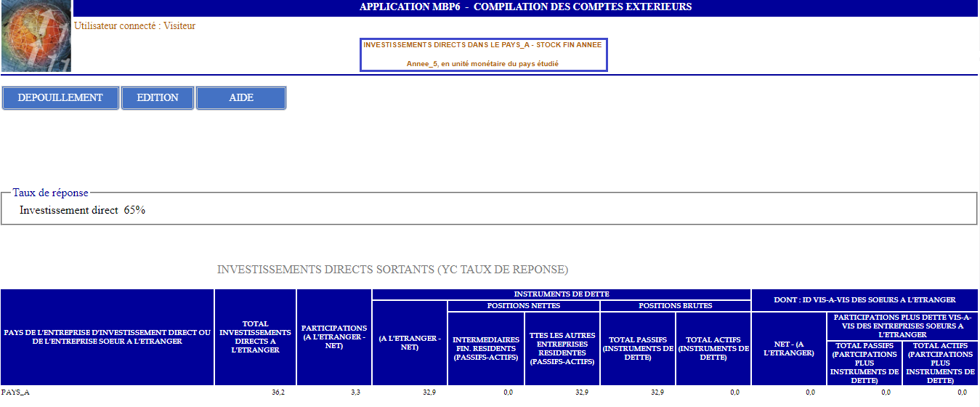Click the 'PARTICIPATIONS (A L'ETRANGER - NET)' header
This screenshot has height=407, width=980.
click(x=334, y=337)
